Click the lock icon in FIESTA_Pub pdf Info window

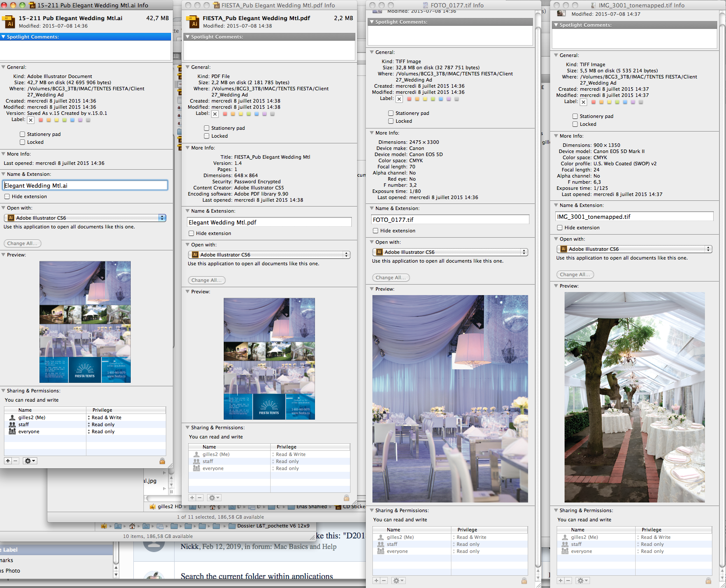click(x=347, y=498)
